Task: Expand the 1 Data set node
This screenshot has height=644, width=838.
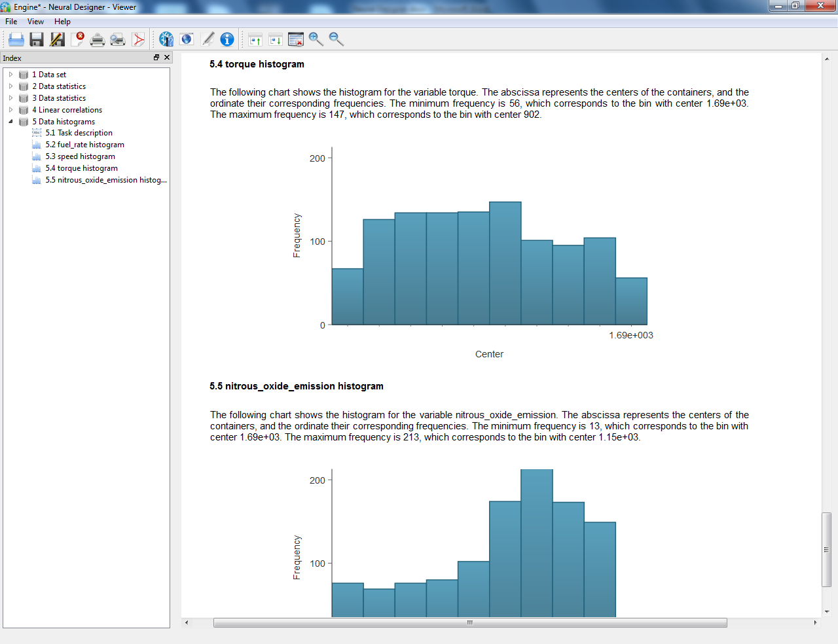Action: 10,75
